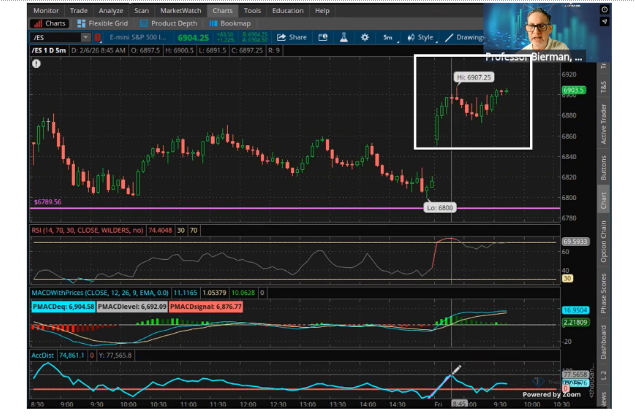Open the Analyze tab
The height and width of the screenshot is (420, 635).
coord(111,11)
